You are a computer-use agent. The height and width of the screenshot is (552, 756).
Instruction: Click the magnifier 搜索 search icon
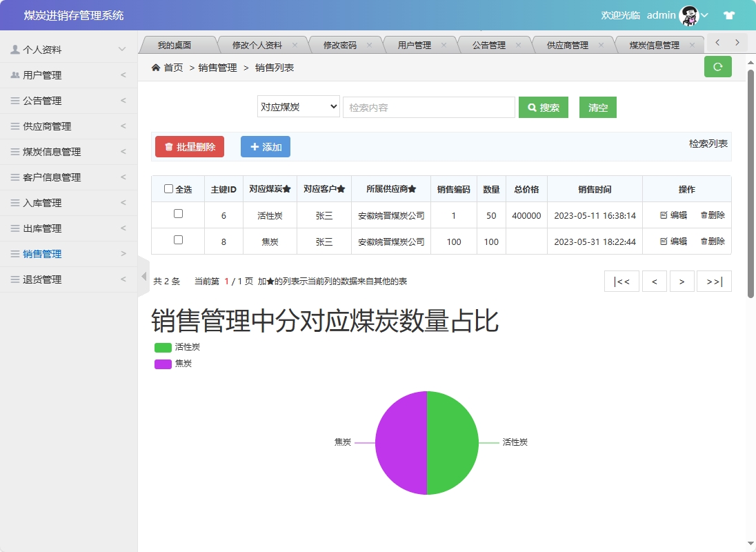[x=531, y=108]
